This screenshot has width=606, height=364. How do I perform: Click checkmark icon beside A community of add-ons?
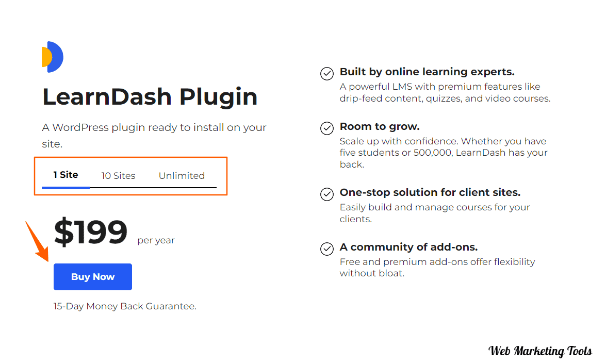tap(327, 249)
